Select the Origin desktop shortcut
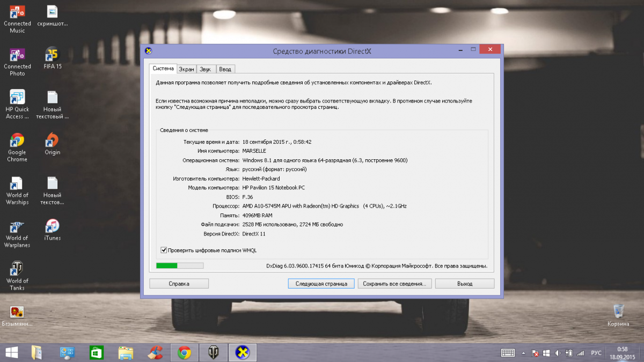The image size is (644, 362). 52,145
